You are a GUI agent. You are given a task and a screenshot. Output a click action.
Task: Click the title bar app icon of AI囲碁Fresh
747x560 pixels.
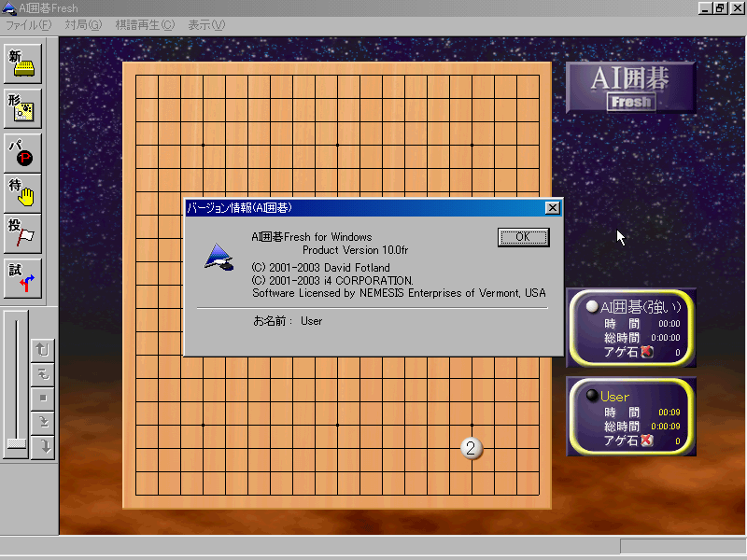(9, 8)
